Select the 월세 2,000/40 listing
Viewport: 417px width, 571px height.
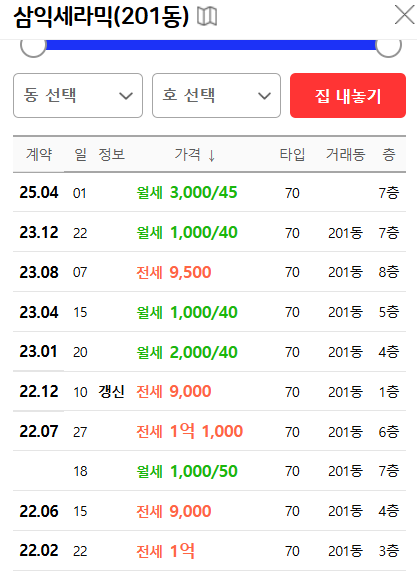click(187, 352)
